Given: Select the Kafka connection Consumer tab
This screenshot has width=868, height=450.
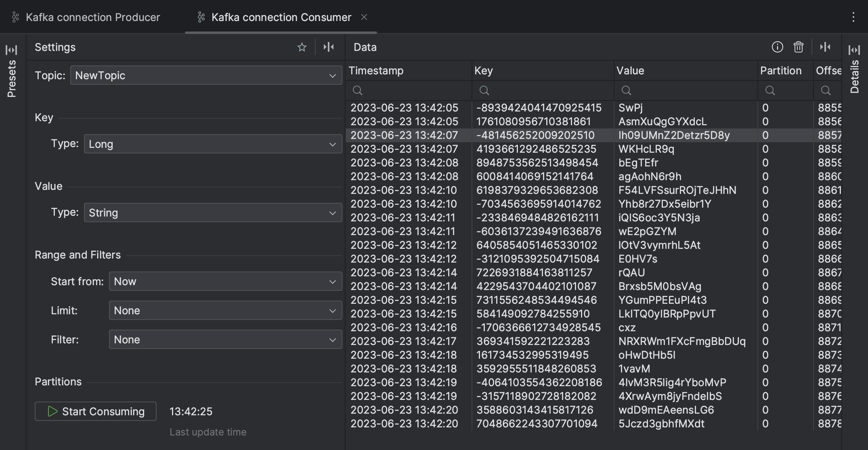Looking at the screenshot, I should tap(281, 17).
